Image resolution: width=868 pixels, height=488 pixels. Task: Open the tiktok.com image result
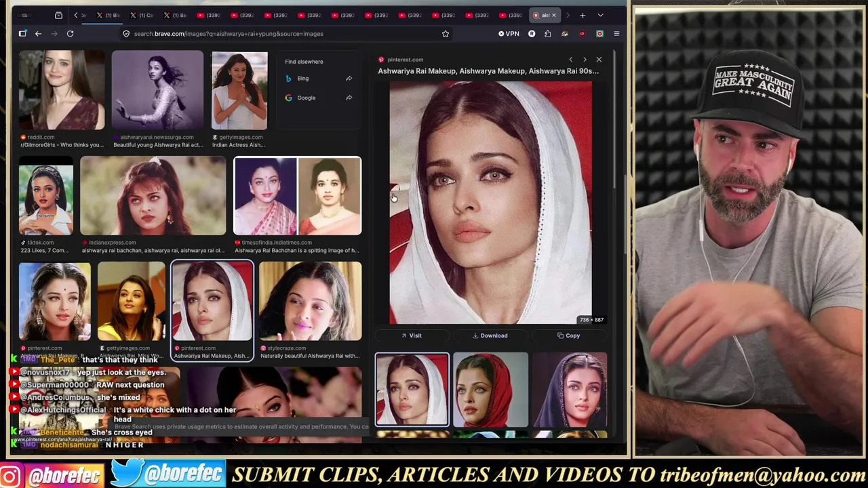click(x=46, y=196)
